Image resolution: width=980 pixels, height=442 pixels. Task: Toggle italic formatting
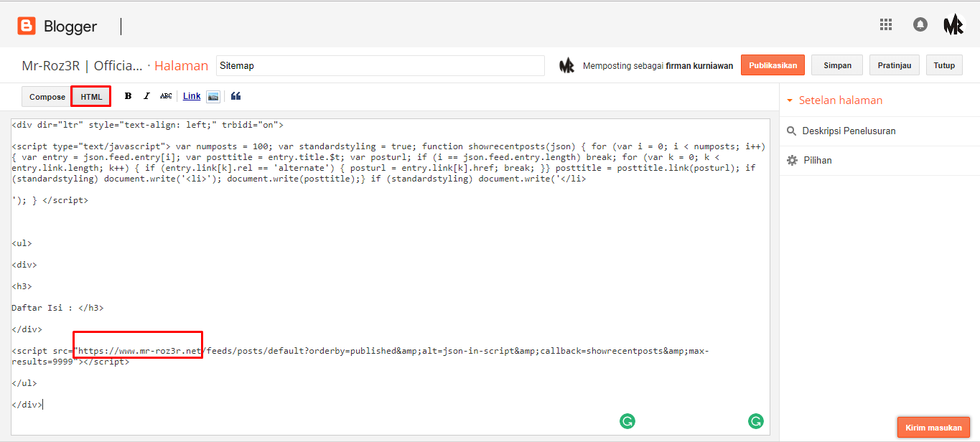146,95
